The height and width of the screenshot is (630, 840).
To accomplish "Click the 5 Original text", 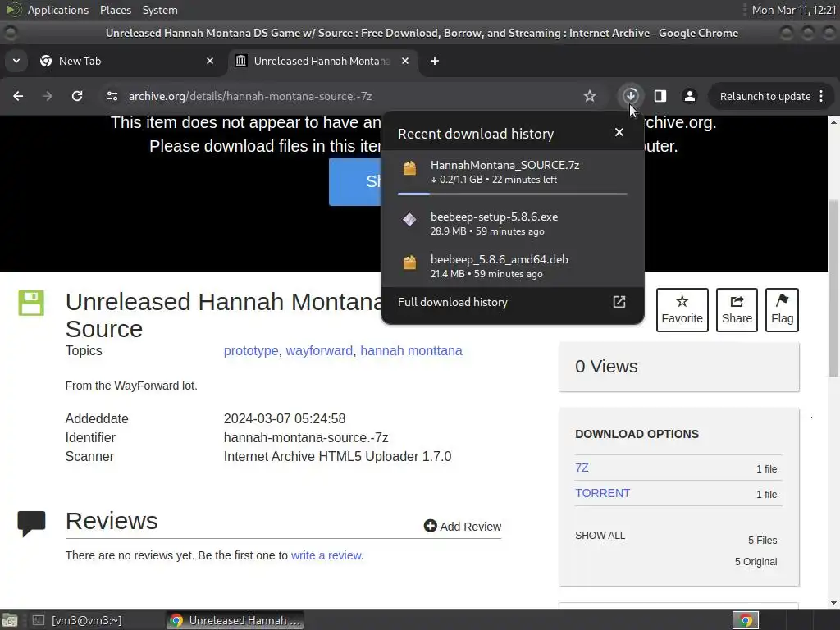I will [756, 561].
